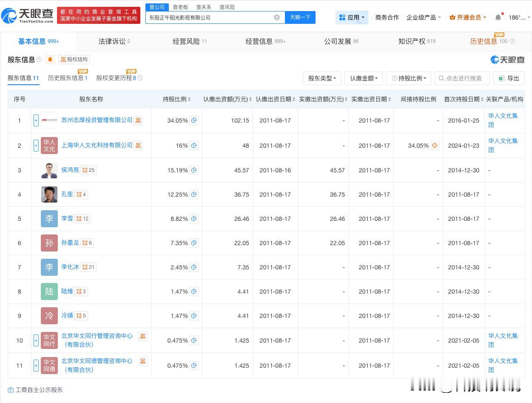Expand the 北京华文同行管理咨询中心 row

[x=36, y=340]
